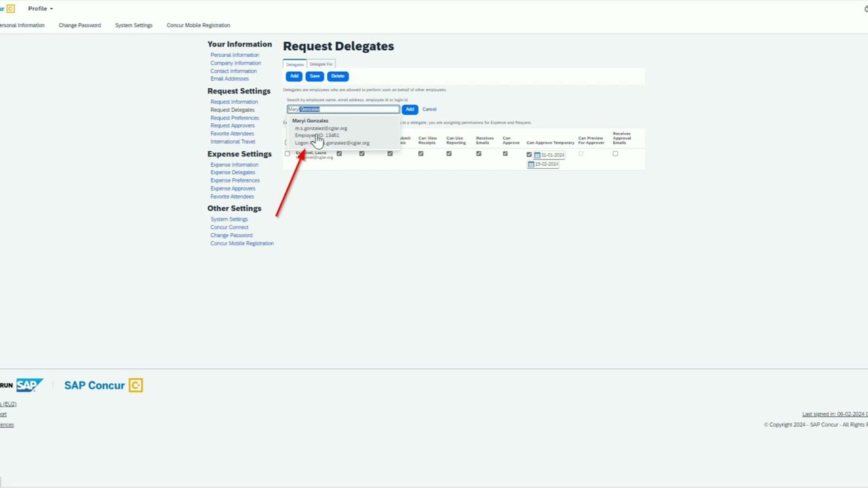Click the Cancel link beside the search field

[x=429, y=109]
